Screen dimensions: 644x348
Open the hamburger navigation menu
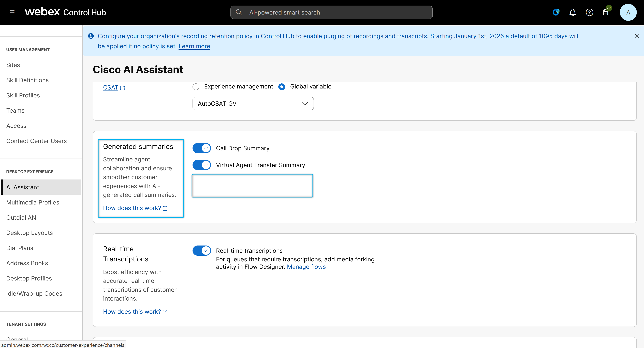click(x=12, y=12)
